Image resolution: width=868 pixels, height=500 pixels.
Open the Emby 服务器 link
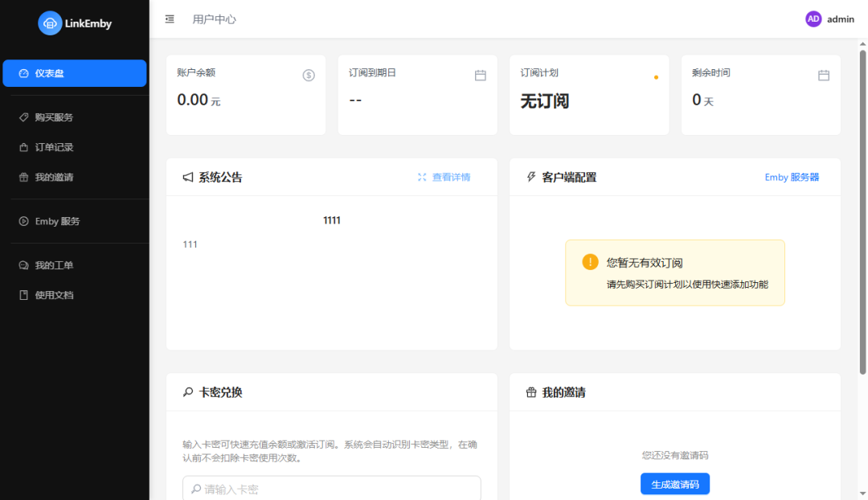coord(790,177)
